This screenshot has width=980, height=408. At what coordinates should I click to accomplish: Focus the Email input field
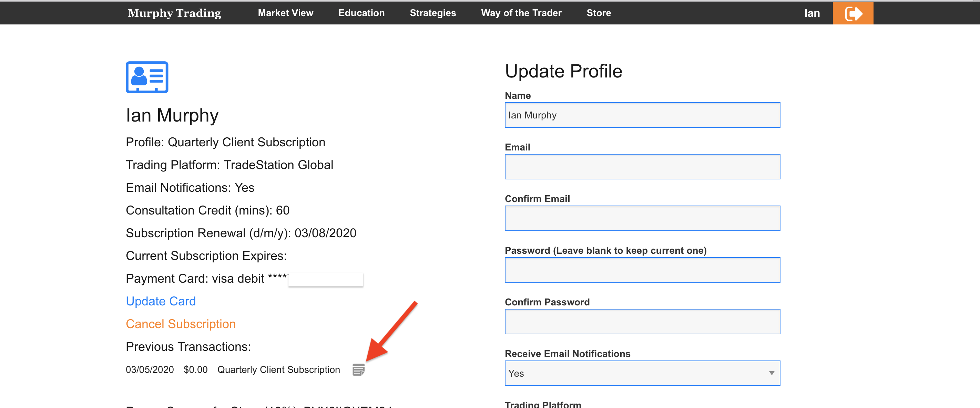(x=642, y=167)
